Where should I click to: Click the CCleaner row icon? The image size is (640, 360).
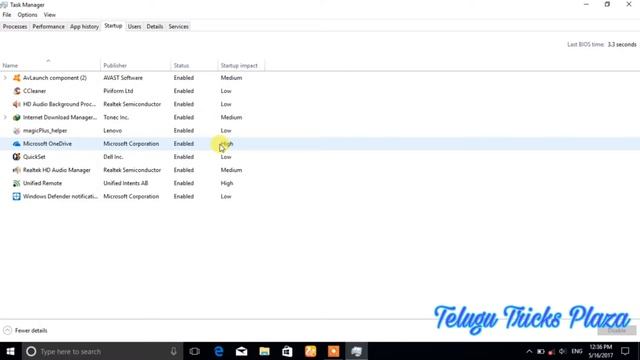(16, 91)
